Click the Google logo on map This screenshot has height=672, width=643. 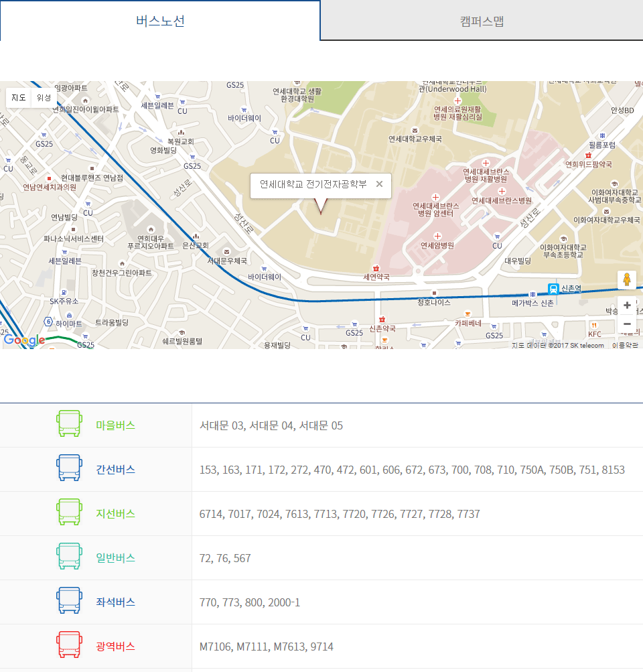pos(24,340)
